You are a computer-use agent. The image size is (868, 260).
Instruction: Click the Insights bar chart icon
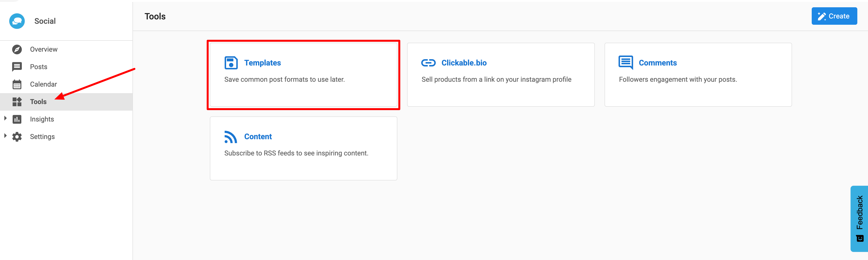[x=17, y=119]
